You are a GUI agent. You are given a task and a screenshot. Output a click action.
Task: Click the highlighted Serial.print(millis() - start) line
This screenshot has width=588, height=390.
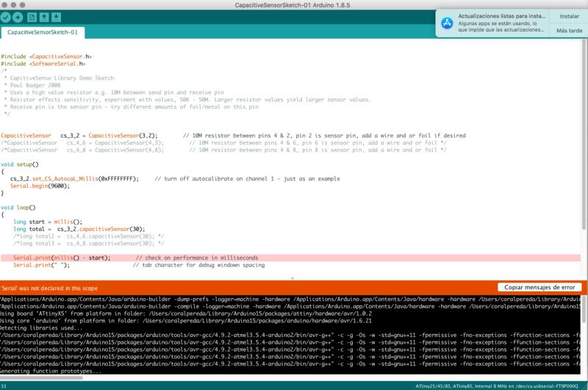(290, 258)
